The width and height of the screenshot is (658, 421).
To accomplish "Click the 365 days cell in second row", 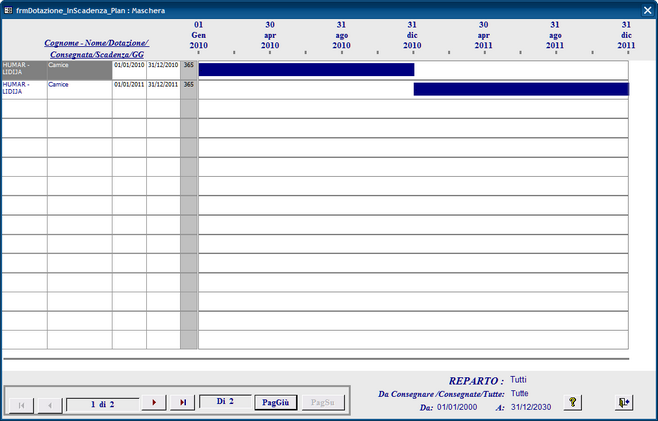I will point(189,89).
